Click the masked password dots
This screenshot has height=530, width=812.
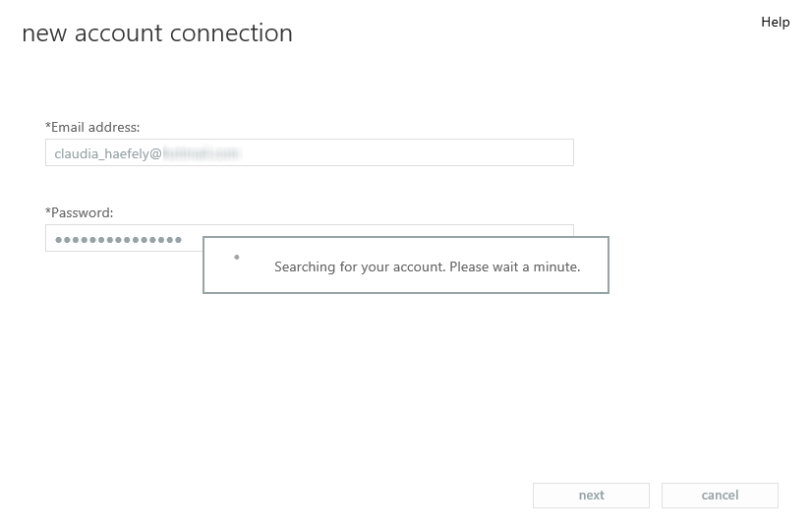click(119, 239)
